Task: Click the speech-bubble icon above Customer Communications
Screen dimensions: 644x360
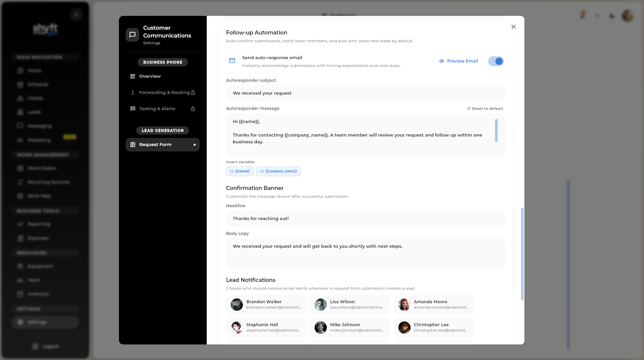Action: pyautogui.click(x=132, y=34)
